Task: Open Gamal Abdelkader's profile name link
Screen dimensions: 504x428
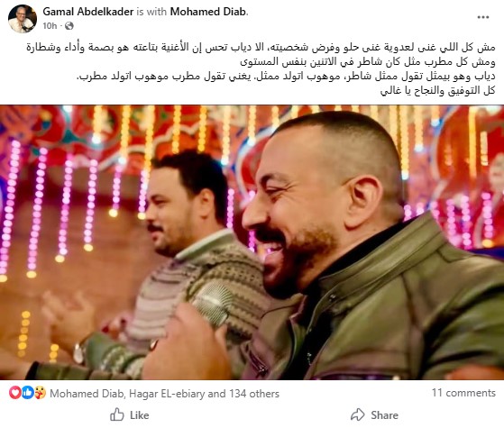Action: click(x=88, y=12)
